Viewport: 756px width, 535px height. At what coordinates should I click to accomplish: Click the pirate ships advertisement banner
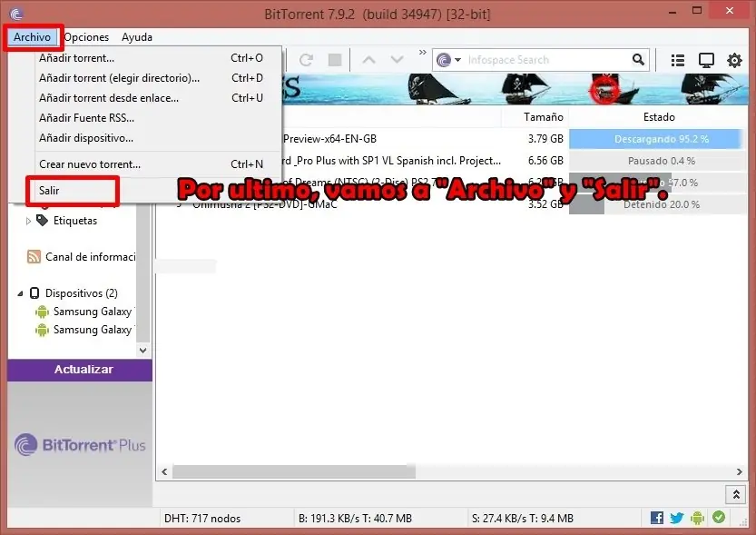[515, 89]
